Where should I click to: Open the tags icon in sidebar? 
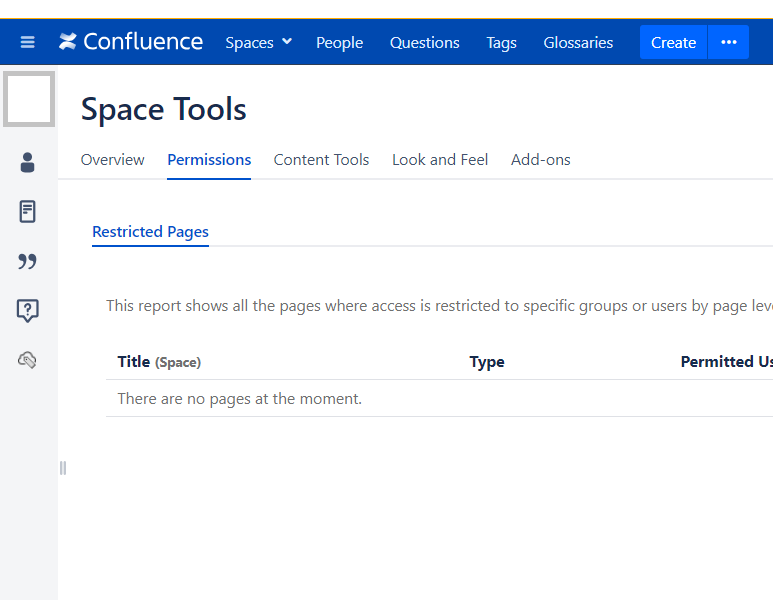tap(28, 360)
